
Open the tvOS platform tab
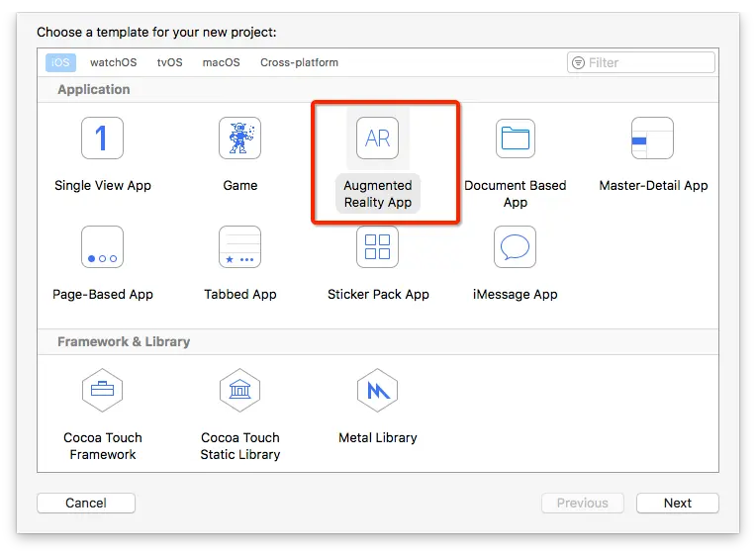[170, 62]
